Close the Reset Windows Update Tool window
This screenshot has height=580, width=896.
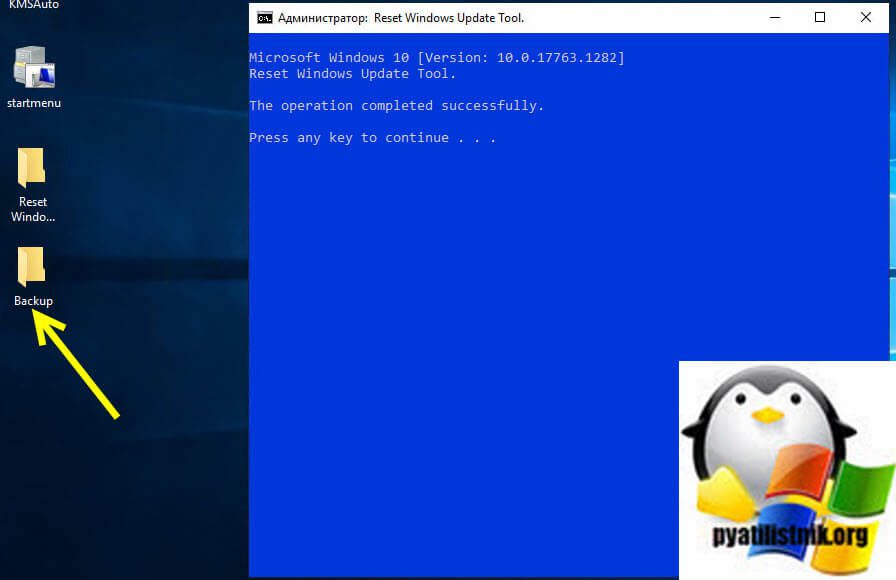[x=866, y=18]
